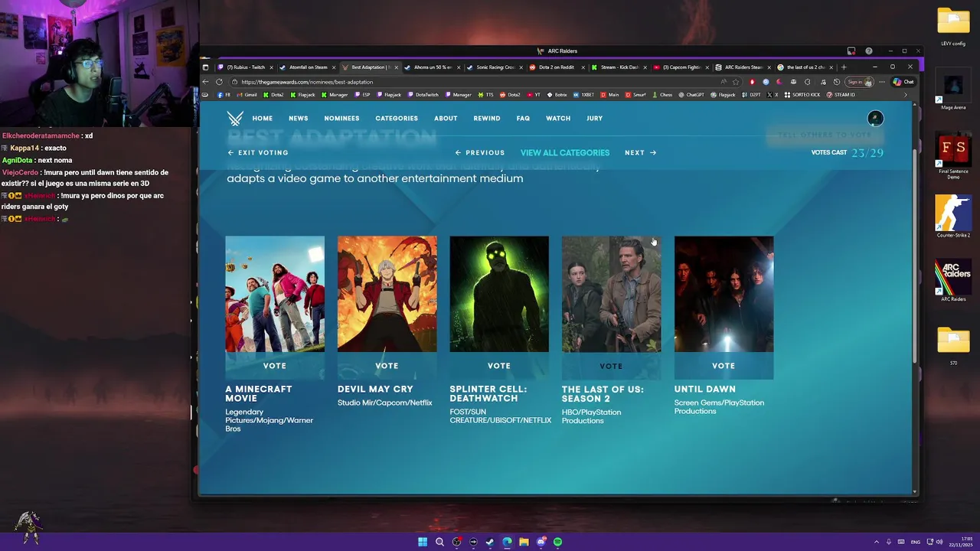Viewport: 980px width, 551px height.
Task: Open the 1XBET bookmark
Action: pos(583,95)
